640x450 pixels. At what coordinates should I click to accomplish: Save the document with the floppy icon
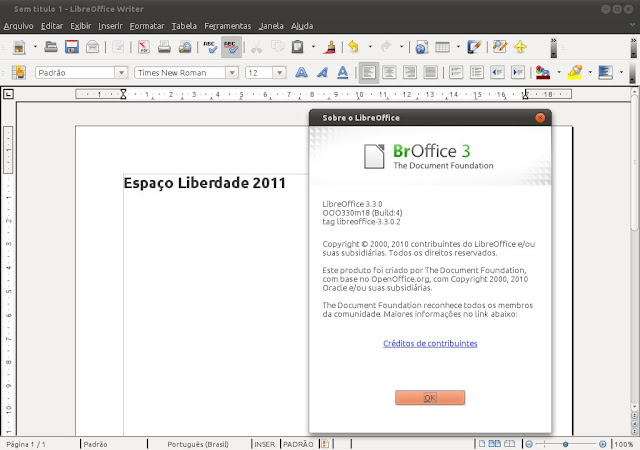72,47
